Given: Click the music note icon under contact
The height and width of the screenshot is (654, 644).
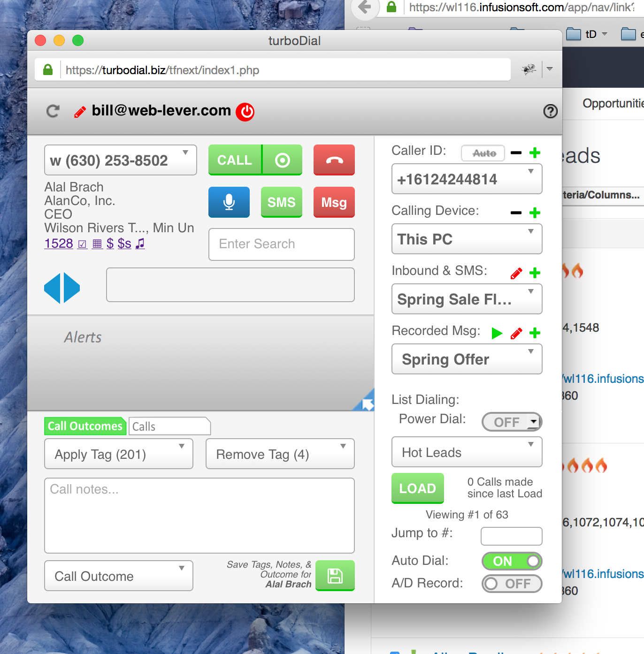Looking at the screenshot, I should tap(140, 243).
